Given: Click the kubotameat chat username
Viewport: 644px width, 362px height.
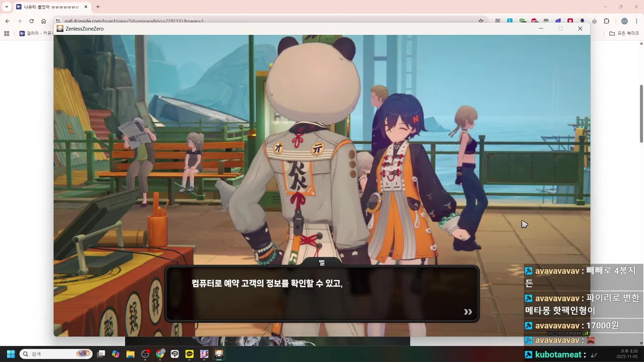Looking at the screenshot, I should pos(558,354).
